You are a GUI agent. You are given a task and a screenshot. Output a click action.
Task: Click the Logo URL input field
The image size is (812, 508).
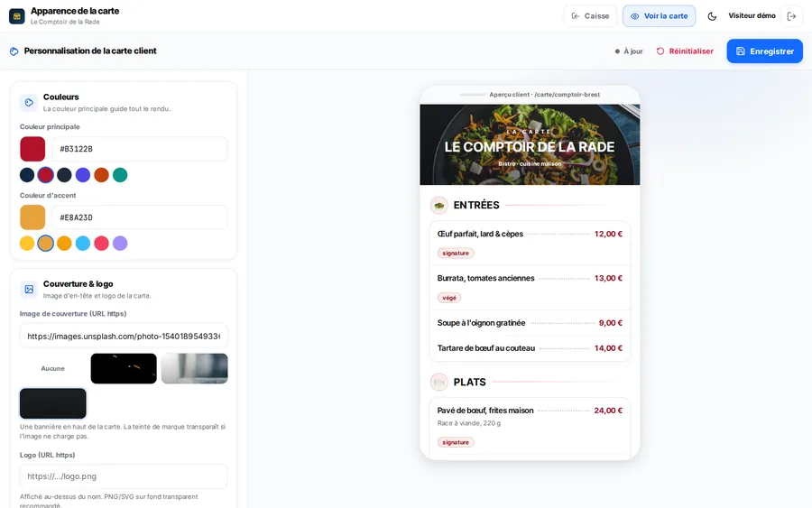coord(124,476)
